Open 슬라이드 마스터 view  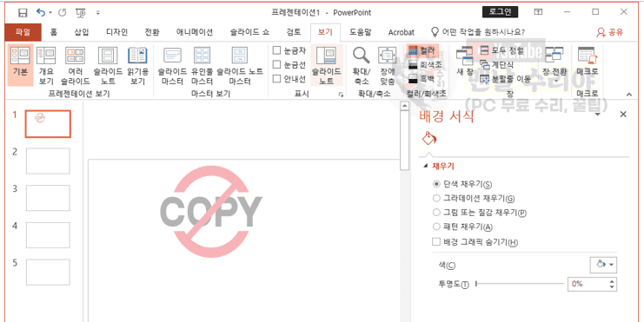point(172,65)
